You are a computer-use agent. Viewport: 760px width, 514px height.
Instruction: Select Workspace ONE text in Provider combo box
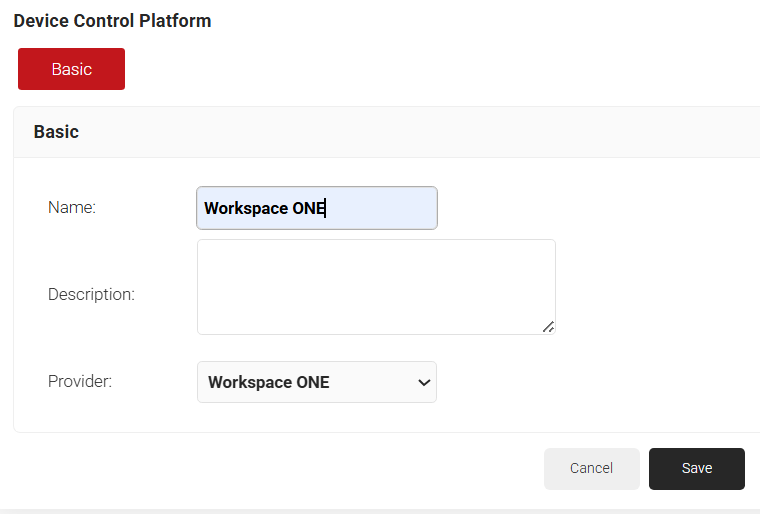pyautogui.click(x=268, y=382)
